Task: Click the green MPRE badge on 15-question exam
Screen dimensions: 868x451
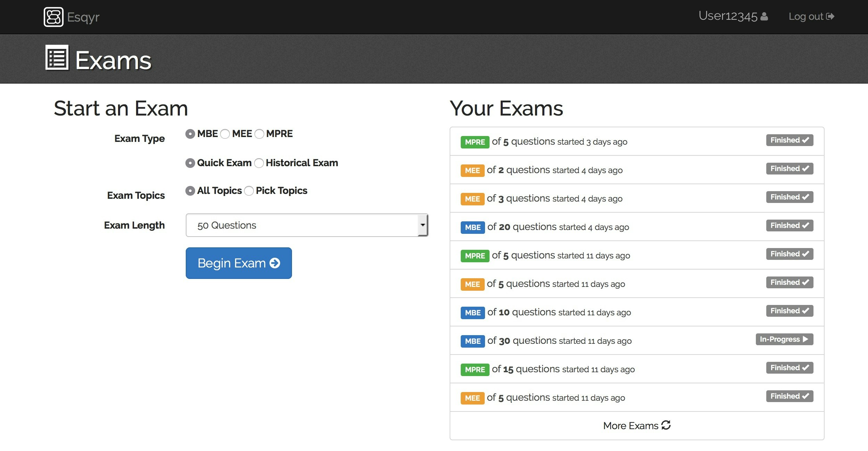Action: pyautogui.click(x=475, y=369)
